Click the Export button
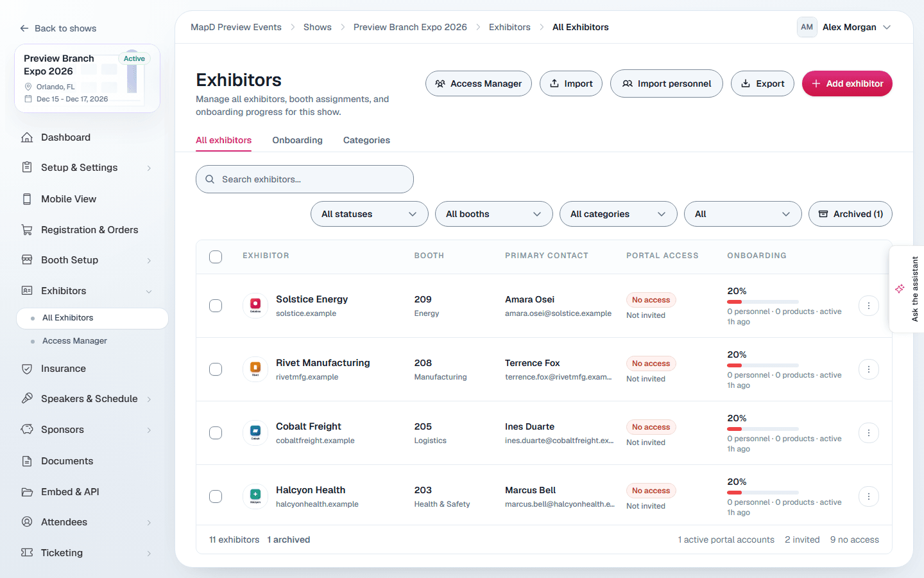Viewport: 924px width, 578px height. [x=762, y=83]
